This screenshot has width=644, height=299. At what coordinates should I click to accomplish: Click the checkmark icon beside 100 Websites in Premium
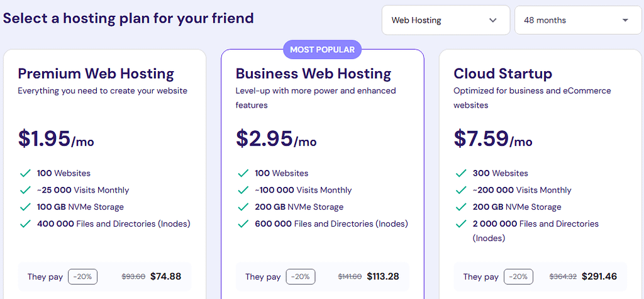click(x=25, y=173)
